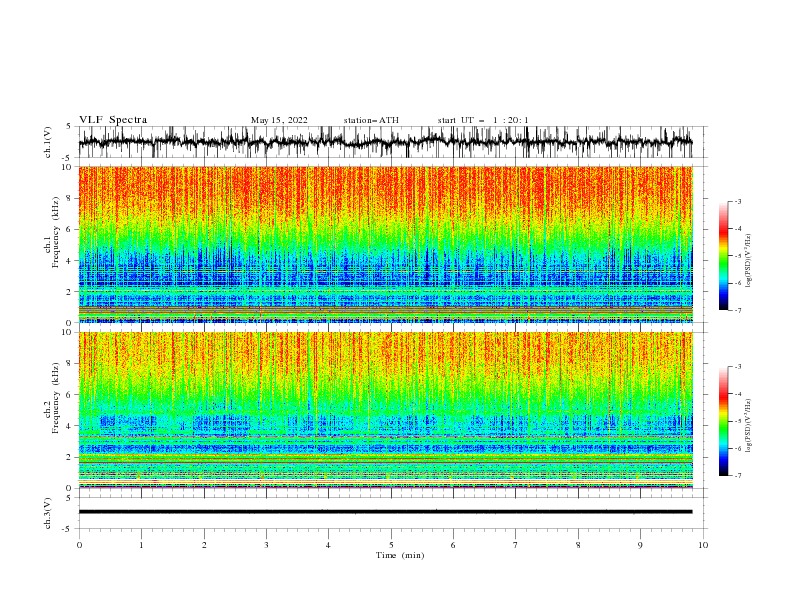This screenshot has width=792, height=612.
Task: Click the "-4" tick on lower color bar
Action: click(x=737, y=394)
